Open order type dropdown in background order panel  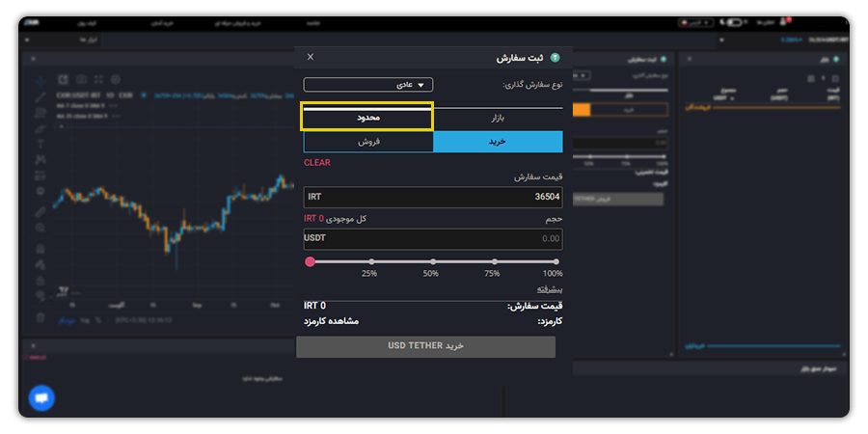[x=582, y=75]
